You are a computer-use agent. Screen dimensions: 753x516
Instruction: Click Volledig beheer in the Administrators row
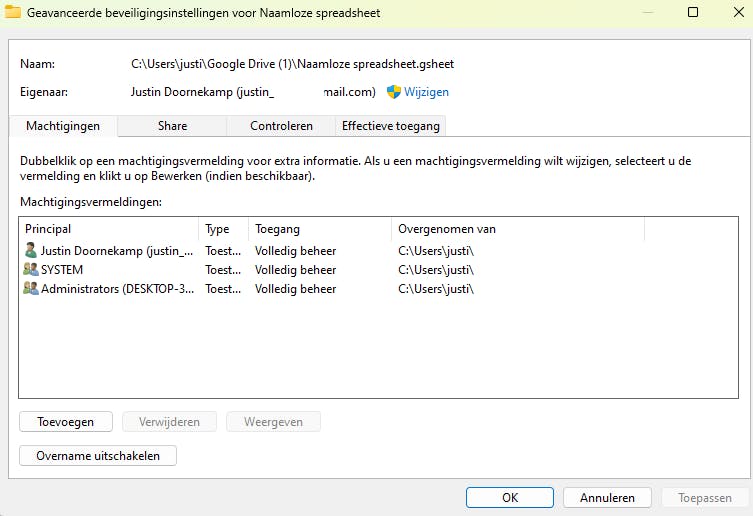[x=295, y=289]
